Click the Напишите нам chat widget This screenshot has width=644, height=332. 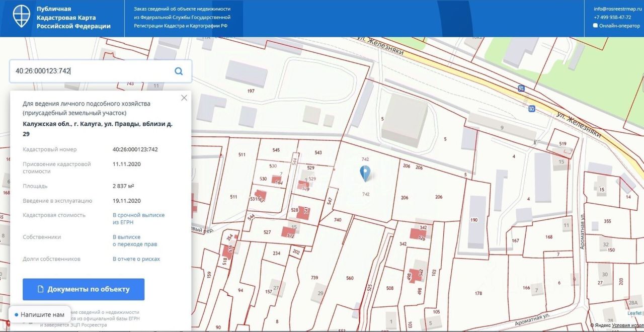coord(39,314)
